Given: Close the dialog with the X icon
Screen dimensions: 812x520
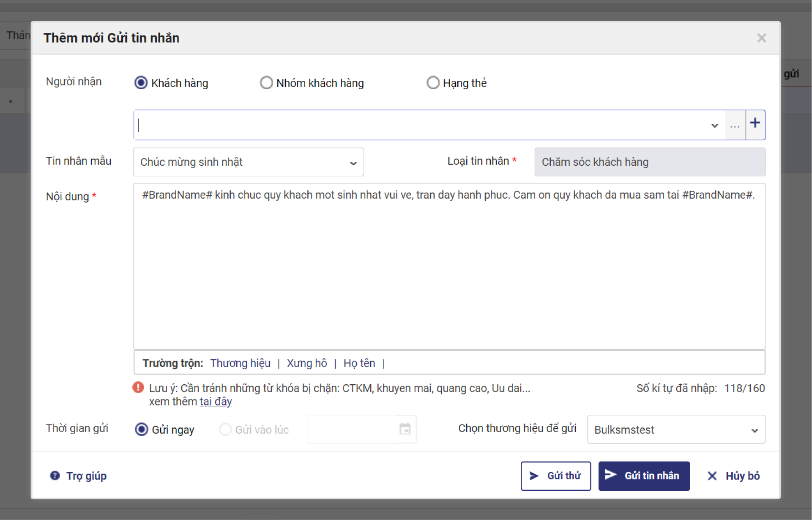Looking at the screenshot, I should coord(761,38).
